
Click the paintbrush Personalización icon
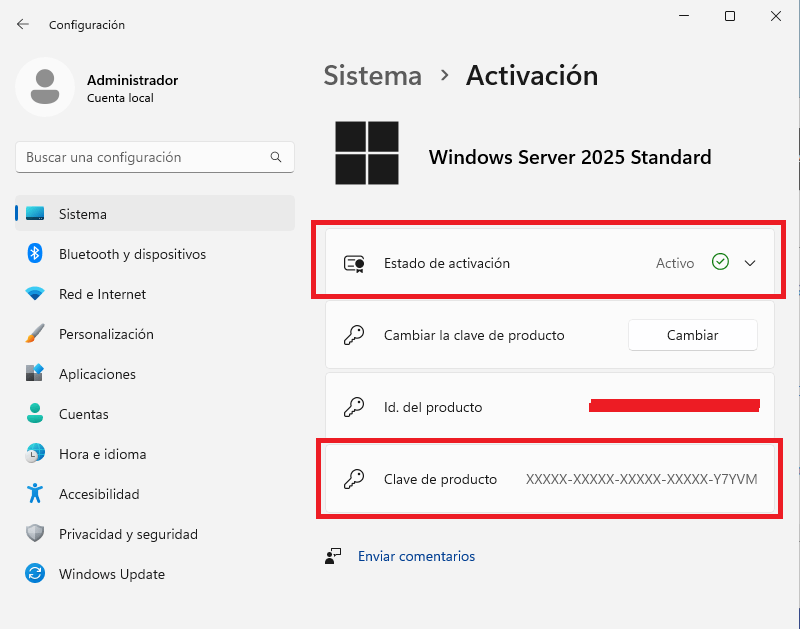point(35,334)
